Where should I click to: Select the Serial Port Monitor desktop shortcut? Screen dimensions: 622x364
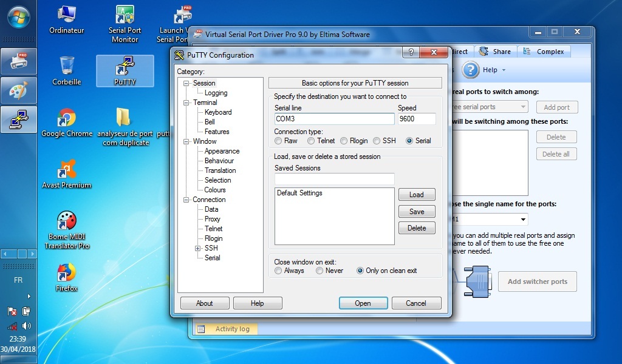coord(125,24)
